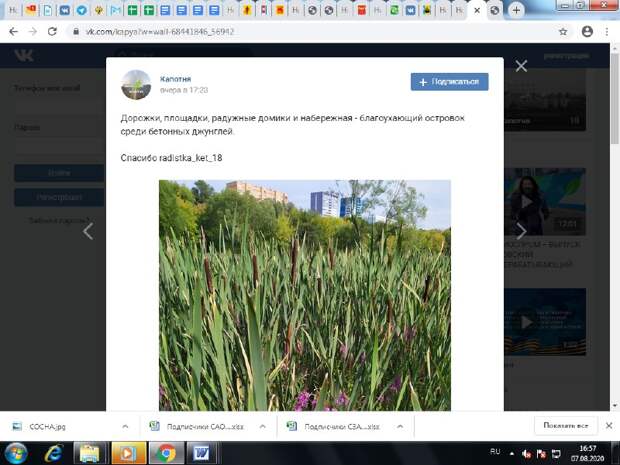The width and height of the screenshot is (620, 465).
Task: Click the muted volume tray icon
Action: pyautogui.click(x=527, y=454)
